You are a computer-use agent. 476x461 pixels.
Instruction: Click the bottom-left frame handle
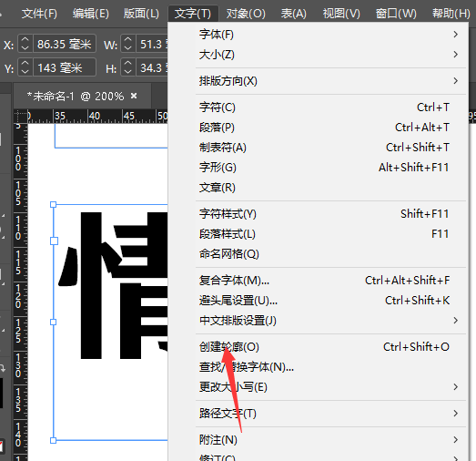pos(53,440)
